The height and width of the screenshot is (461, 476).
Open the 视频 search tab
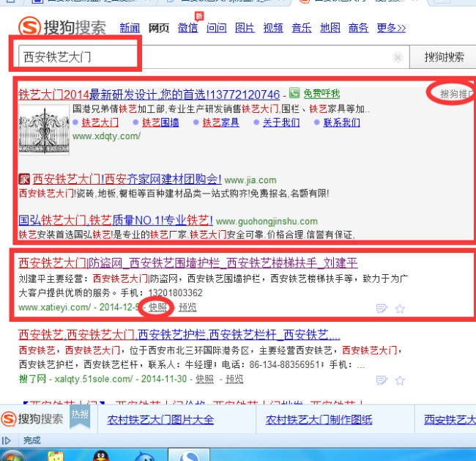(x=273, y=28)
